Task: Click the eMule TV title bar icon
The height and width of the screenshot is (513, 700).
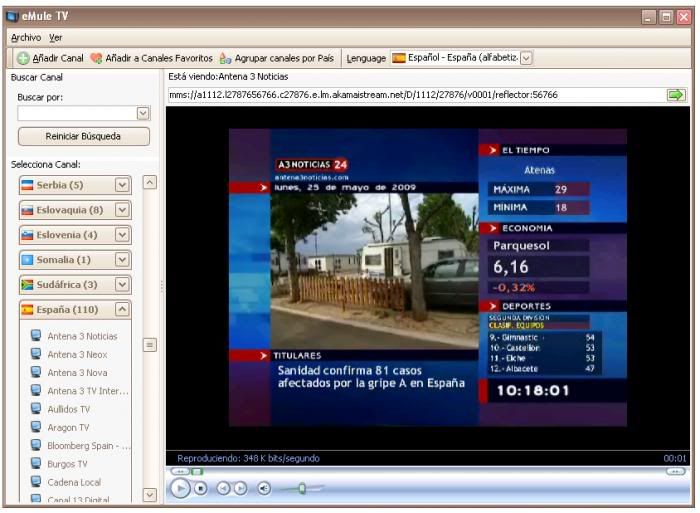Action: tap(12, 17)
